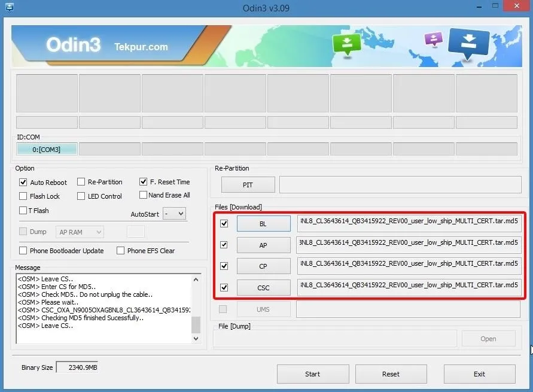Click 'Check MD5.. Do not unplug' log line
Image resolution: width=533 pixels, height=392 pixels.
point(85,294)
